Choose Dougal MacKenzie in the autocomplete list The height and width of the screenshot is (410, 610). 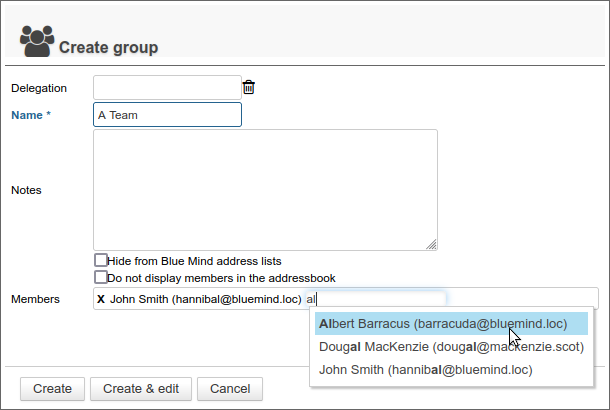pyautogui.click(x=450, y=347)
